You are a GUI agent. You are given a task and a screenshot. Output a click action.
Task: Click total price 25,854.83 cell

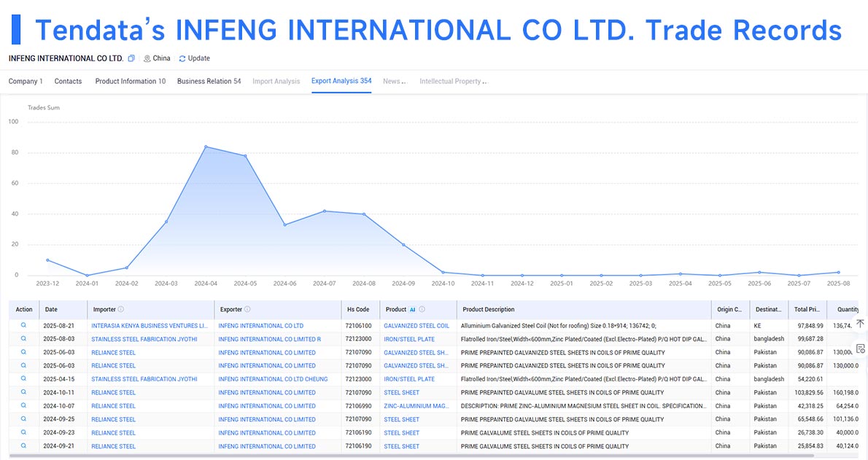click(x=810, y=445)
